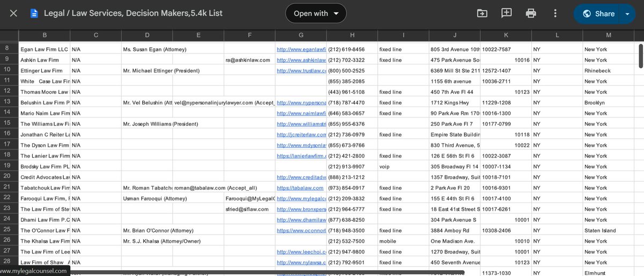644x276 pixels.
Task: Select column header M
Action: 609,35
